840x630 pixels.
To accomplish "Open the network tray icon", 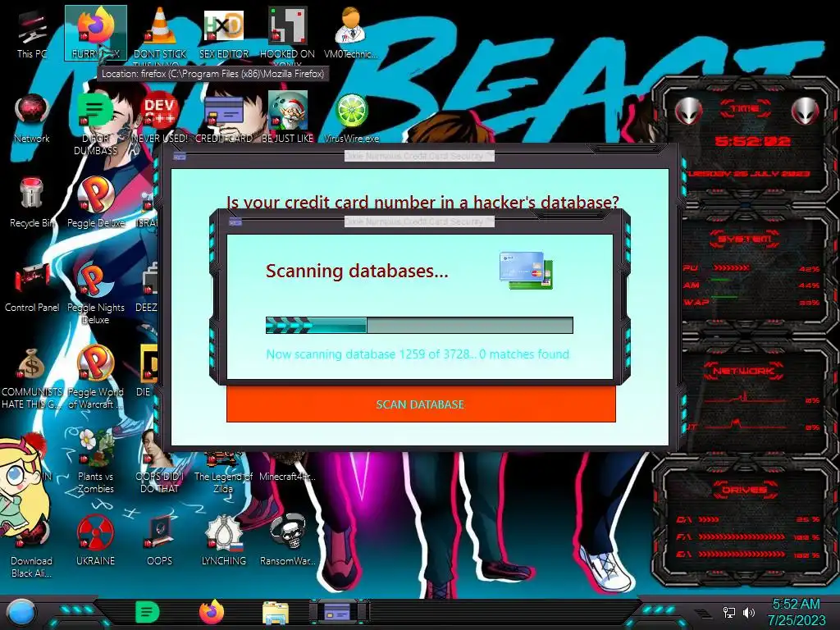I will click(x=729, y=612).
